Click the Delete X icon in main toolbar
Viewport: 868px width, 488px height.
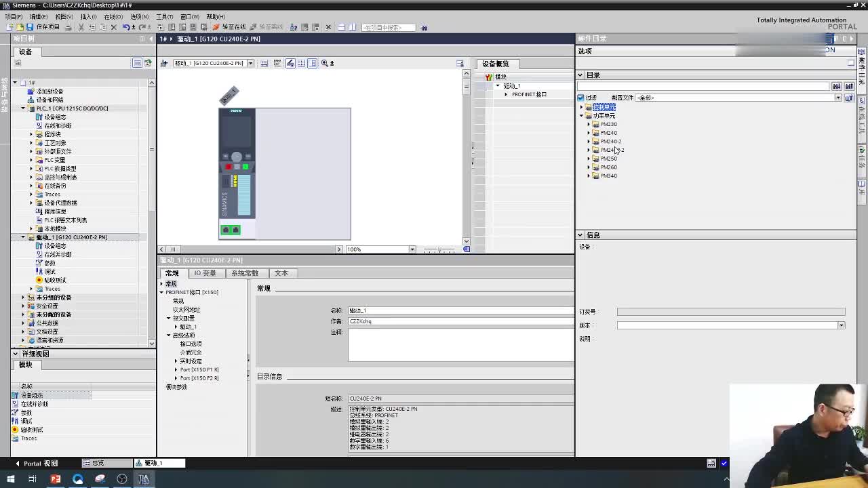pyautogui.click(x=114, y=27)
